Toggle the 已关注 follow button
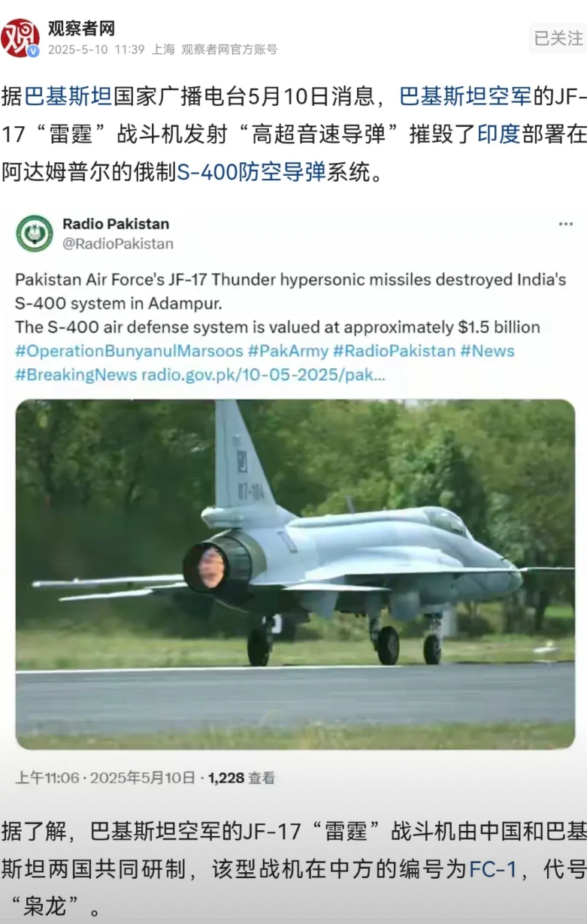Screen dimensions: 587x924 pos(557,38)
